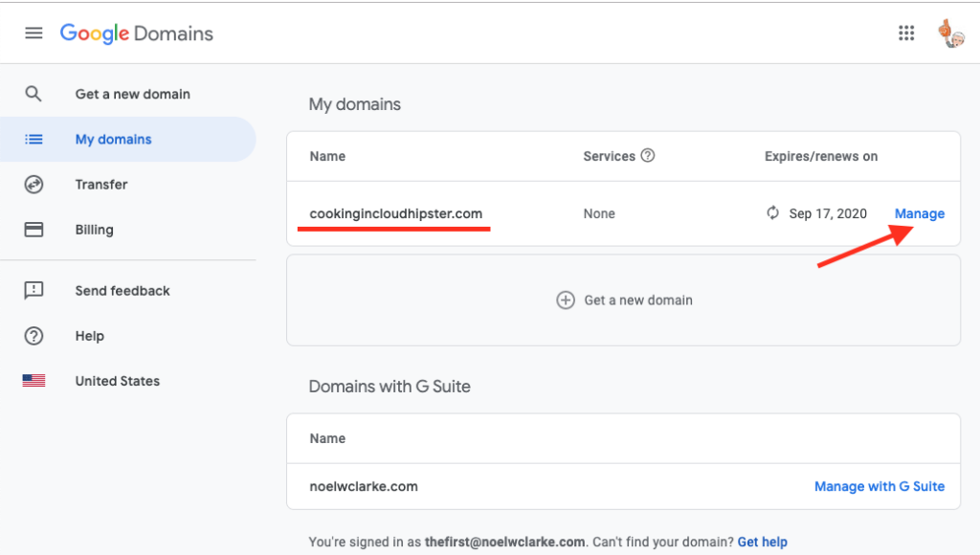This screenshot has width=980, height=555.
Task: Manage cookingincloudhipster.com
Action: pyautogui.click(x=919, y=213)
